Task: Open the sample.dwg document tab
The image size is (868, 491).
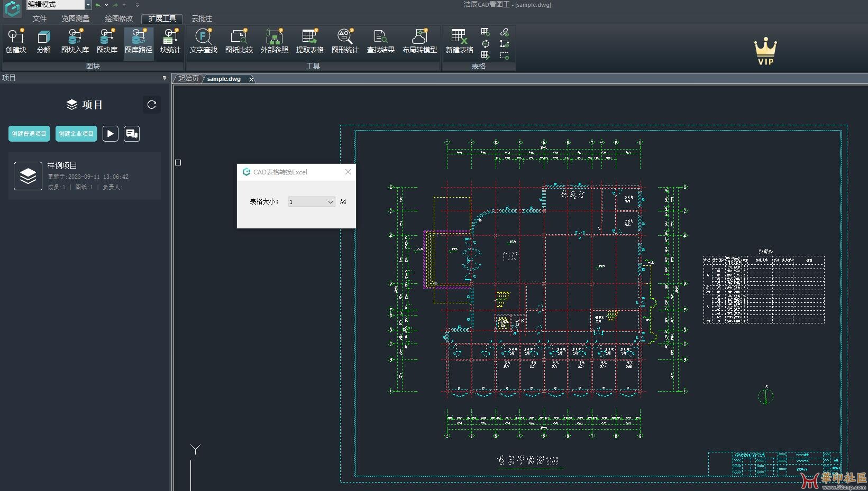Action: pos(224,78)
